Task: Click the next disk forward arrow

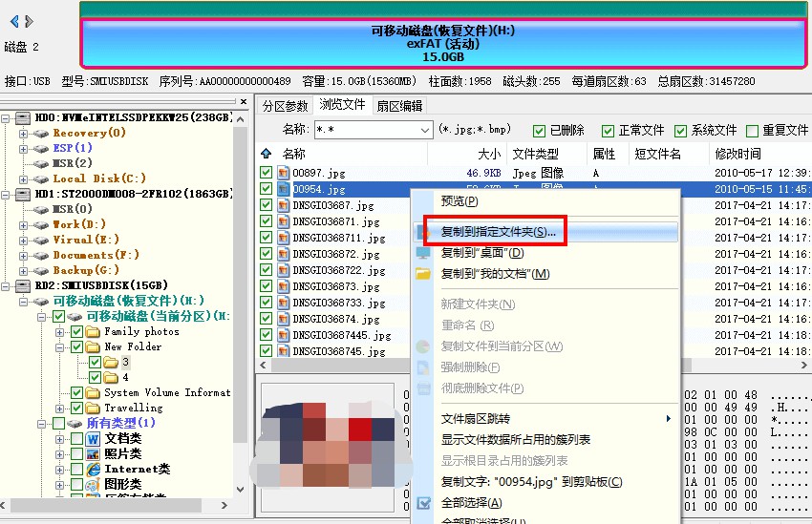Action: [29, 22]
